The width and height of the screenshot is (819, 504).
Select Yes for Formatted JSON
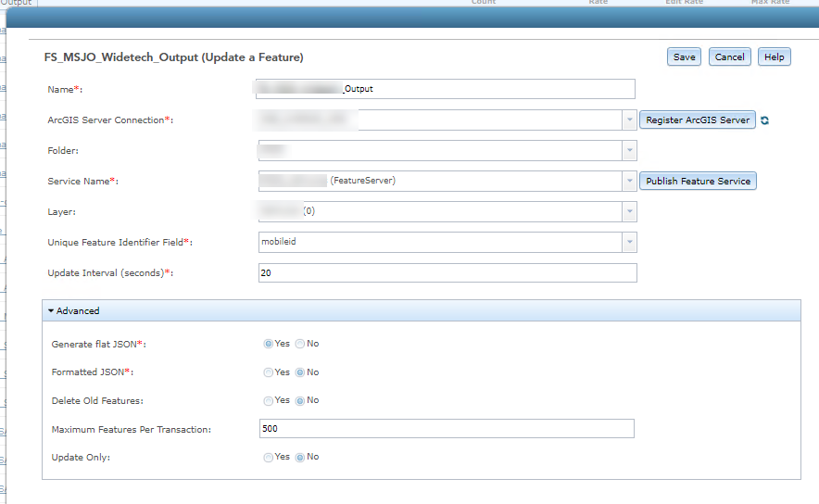pyautogui.click(x=269, y=372)
